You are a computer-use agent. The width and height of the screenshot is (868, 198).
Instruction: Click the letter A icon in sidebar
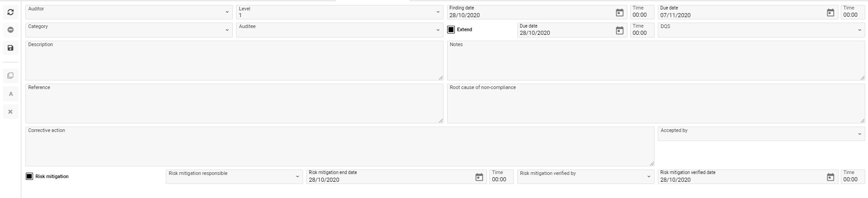(10, 94)
